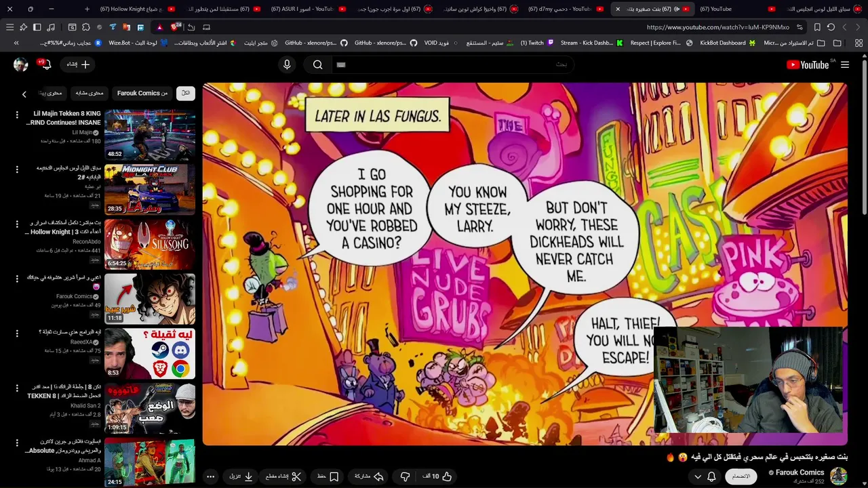This screenshot has height=488, width=868.
Task: Go back using the browser arrow
Action: tap(858, 27)
